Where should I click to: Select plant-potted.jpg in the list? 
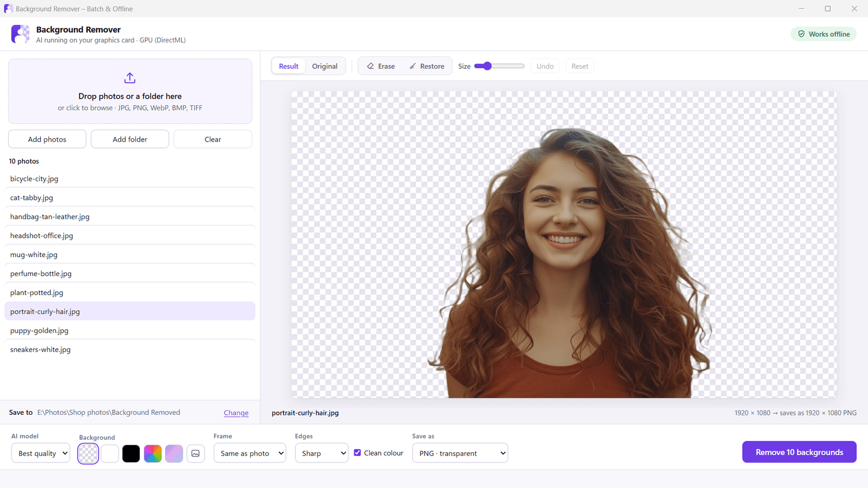[130, 292]
